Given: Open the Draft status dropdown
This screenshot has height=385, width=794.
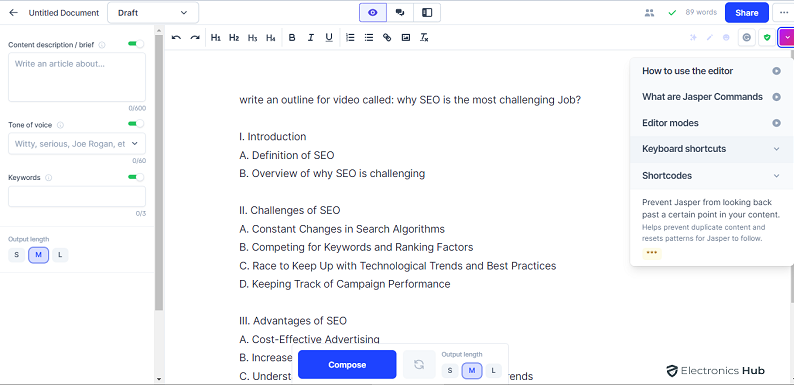Looking at the screenshot, I should pyautogui.click(x=153, y=13).
